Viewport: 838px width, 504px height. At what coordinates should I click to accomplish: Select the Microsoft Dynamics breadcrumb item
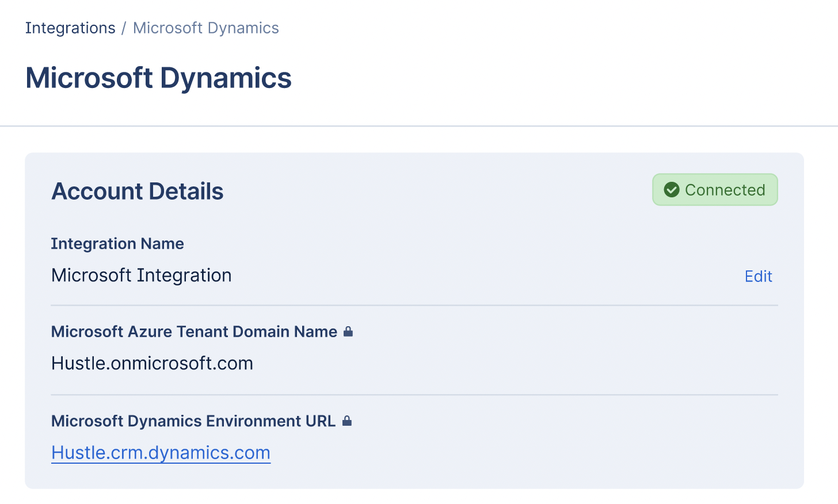tap(205, 28)
